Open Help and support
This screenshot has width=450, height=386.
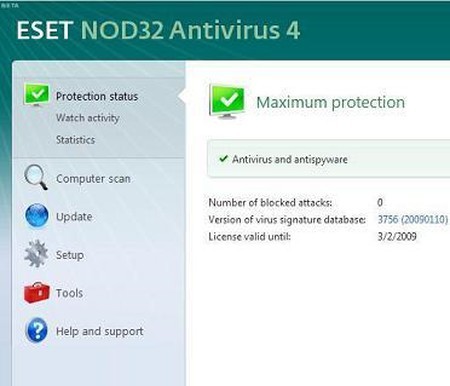click(x=99, y=331)
